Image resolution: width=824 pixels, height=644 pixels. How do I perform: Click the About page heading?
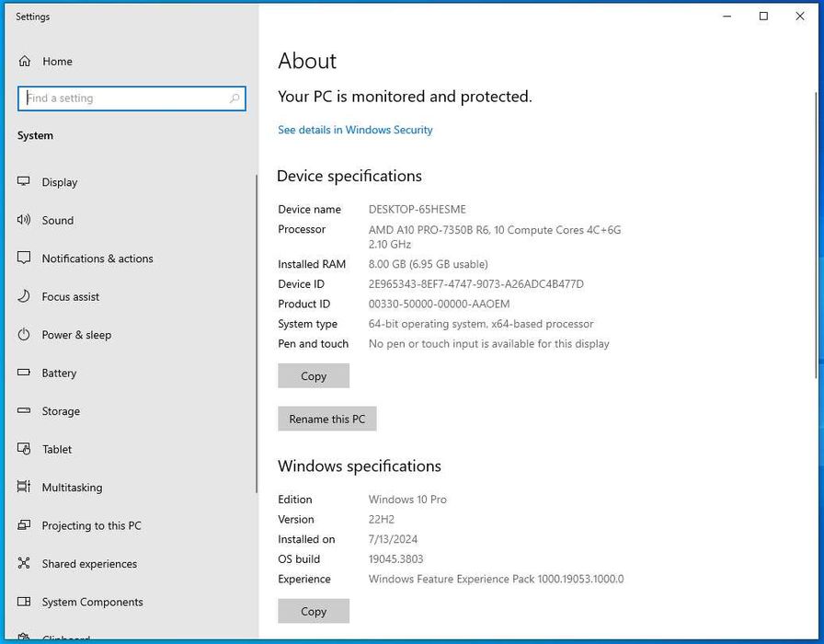(307, 61)
